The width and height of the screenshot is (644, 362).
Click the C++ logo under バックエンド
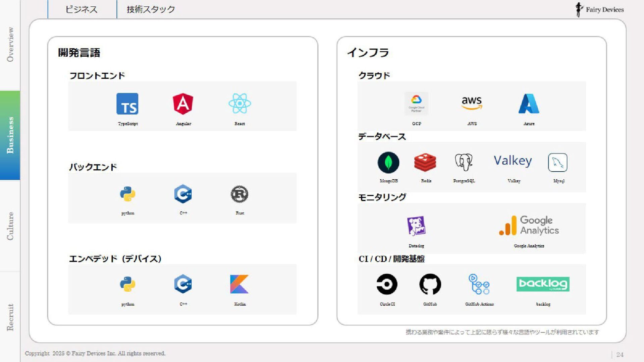pos(183,194)
